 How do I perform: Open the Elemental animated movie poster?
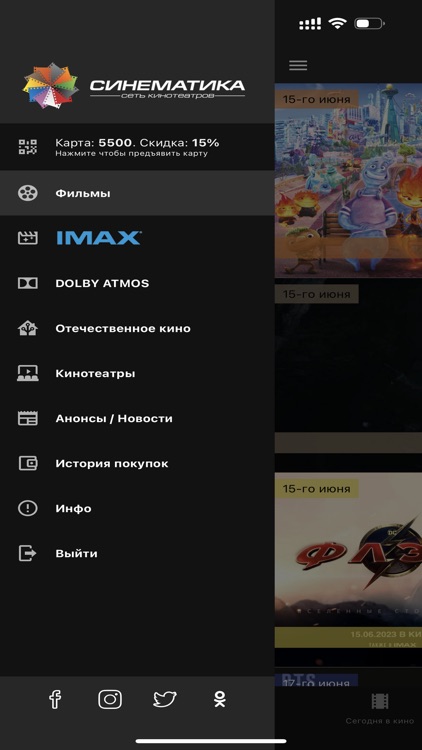pos(348,181)
